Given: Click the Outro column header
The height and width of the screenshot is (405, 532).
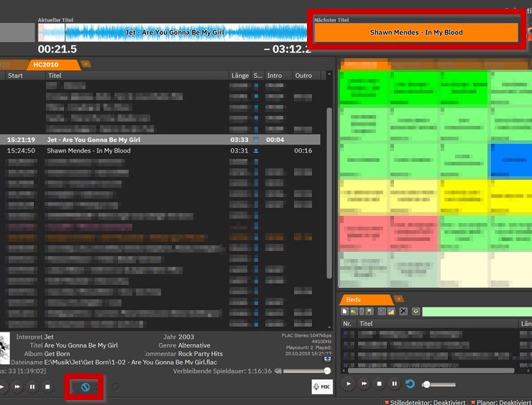Looking at the screenshot, I should pyautogui.click(x=306, y=76).
